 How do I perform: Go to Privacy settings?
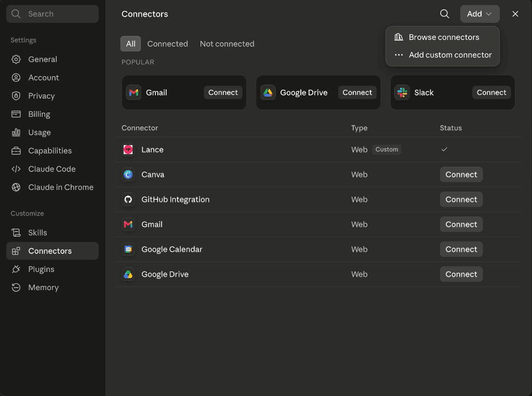point(52,96)
